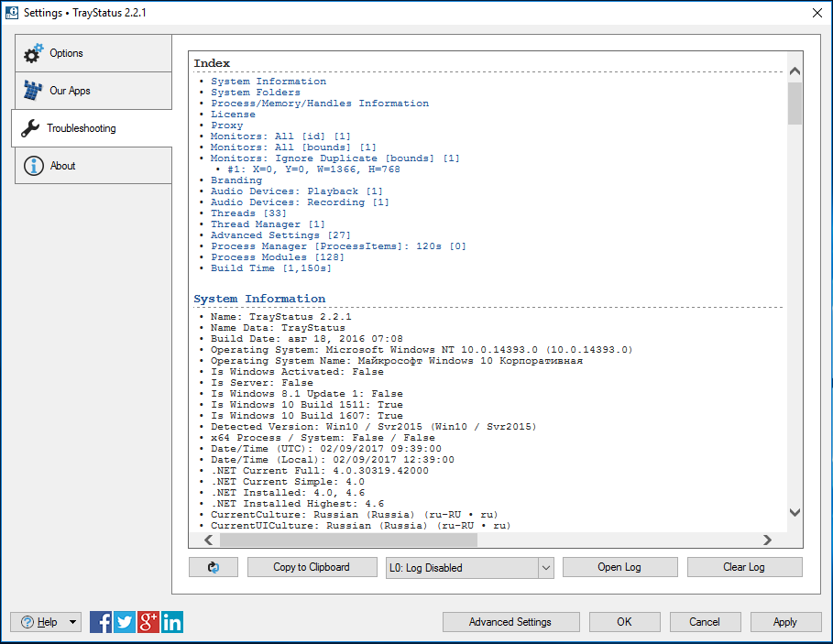The height and width of the screenshot is (644, 833).
Task: Click the Google Plus icon
Action: 148,622
